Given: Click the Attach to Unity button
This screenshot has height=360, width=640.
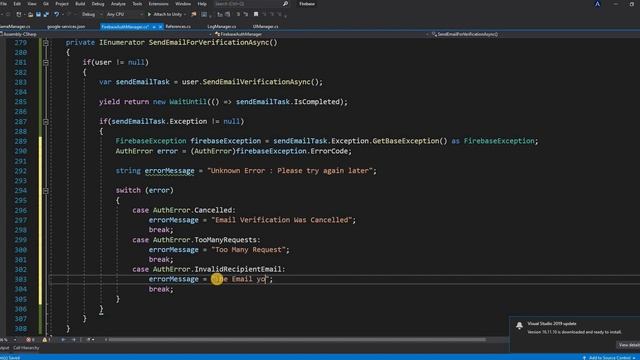Looking at the screenshot, I should point(164,14).
